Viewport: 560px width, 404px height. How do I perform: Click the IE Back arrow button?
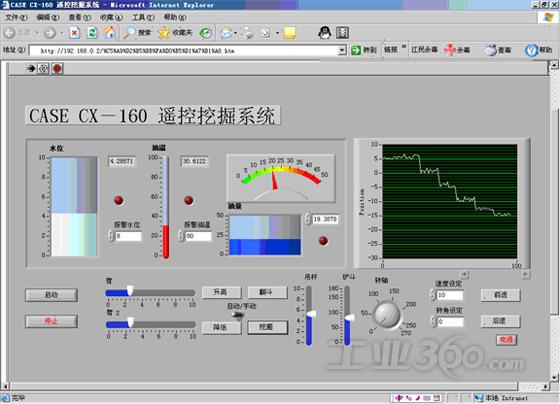10,33
